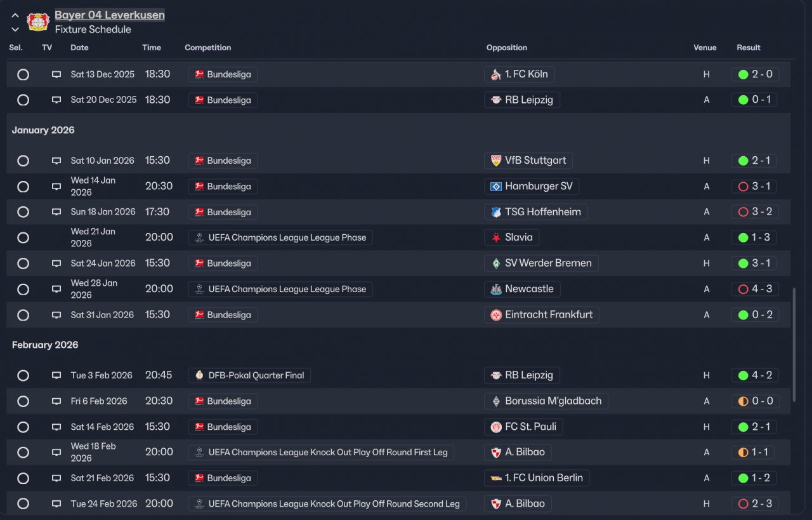Click the green win indicator for the Werder Bremen result
Viewport: 812px width, 520px height.
(x=743, y=263)
